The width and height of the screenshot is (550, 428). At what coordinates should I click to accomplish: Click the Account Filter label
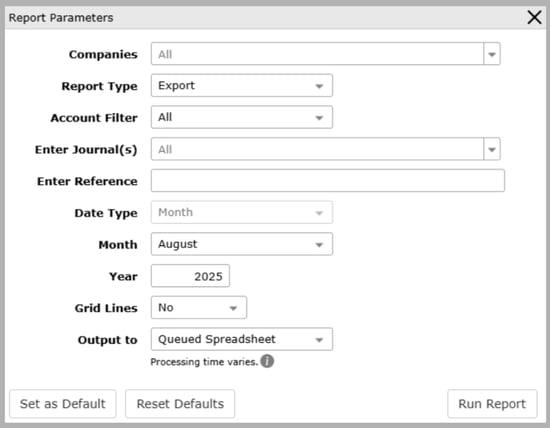(x=94, y=118)
